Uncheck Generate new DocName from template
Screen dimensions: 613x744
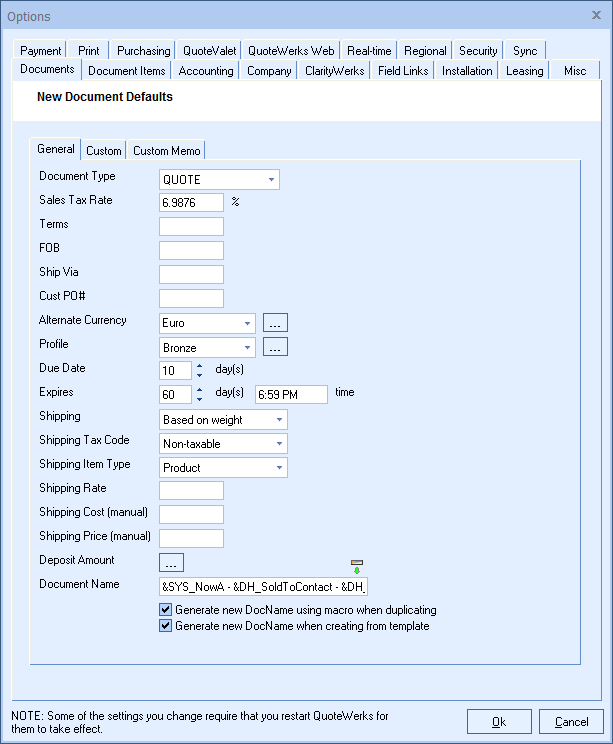(x=166, y=626)
